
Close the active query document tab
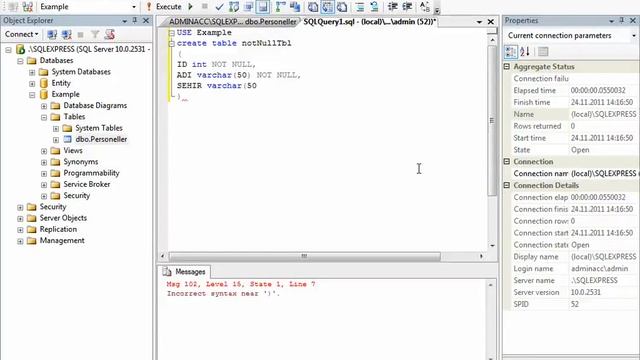click(491, 22)
